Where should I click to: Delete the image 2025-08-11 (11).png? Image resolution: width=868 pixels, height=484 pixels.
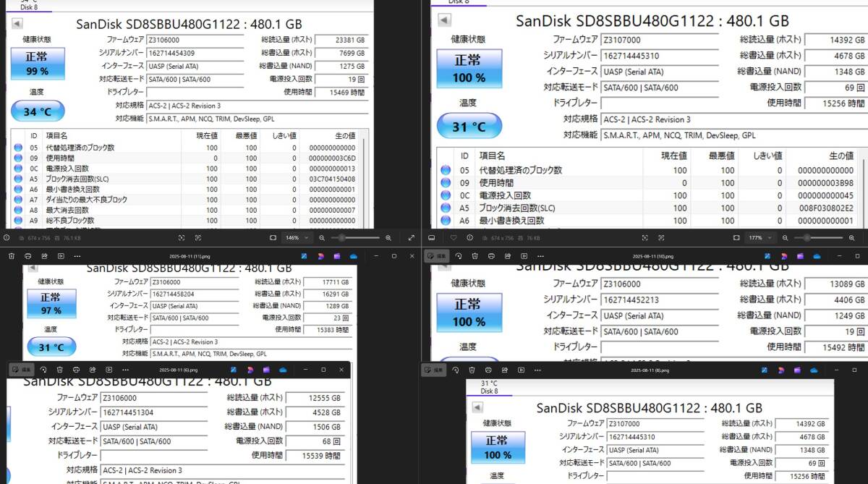(12, 256)
